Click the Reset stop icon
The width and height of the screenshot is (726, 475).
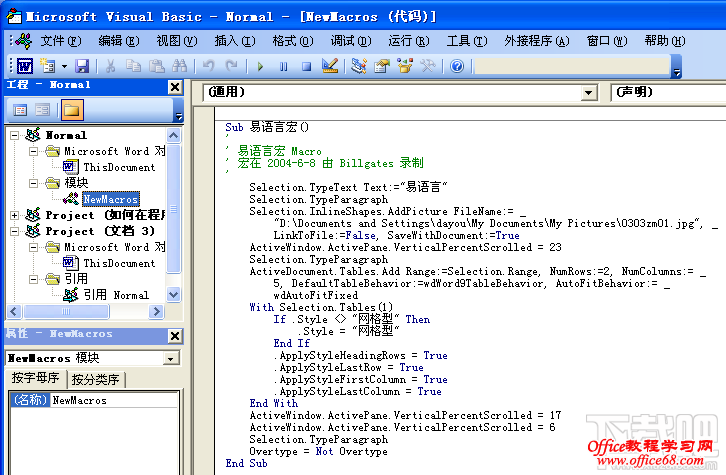(x=306, y=67)
